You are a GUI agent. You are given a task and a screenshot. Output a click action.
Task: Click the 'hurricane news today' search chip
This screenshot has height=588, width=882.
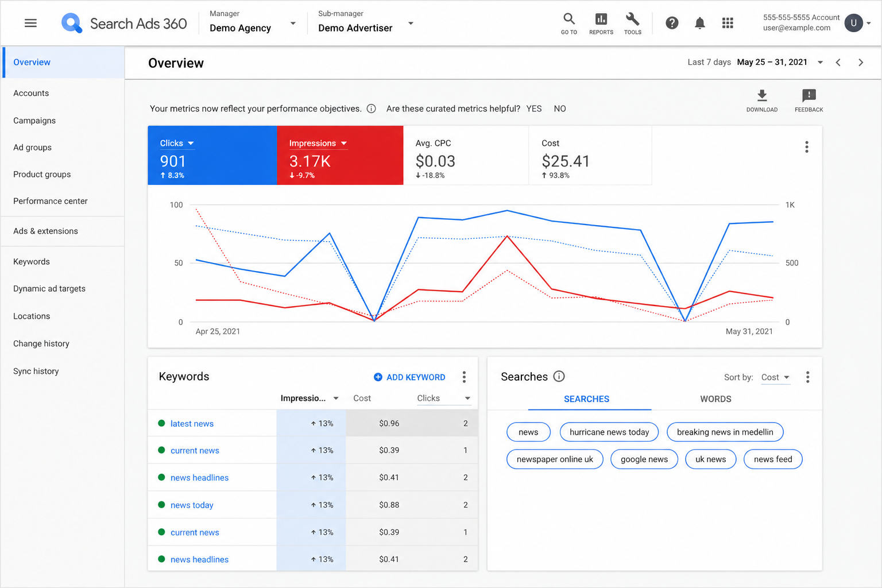609,432
